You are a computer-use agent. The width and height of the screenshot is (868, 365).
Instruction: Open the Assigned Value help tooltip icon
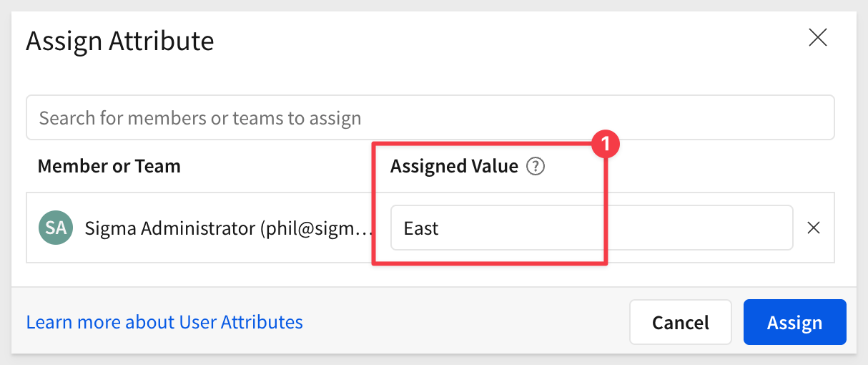coord(536,167)
